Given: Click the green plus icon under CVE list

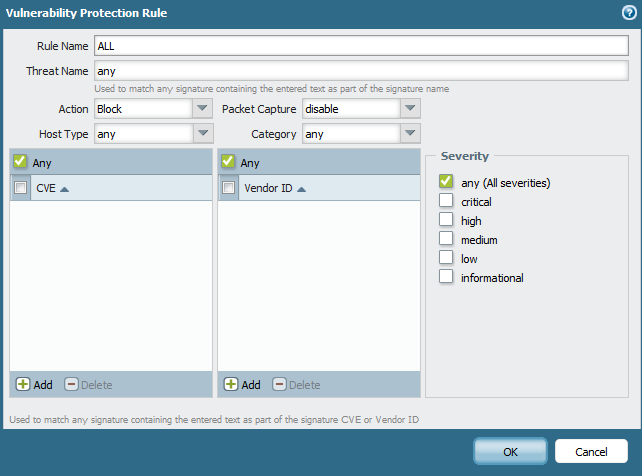Looking at the screenshot, I should tap(23, 384).
